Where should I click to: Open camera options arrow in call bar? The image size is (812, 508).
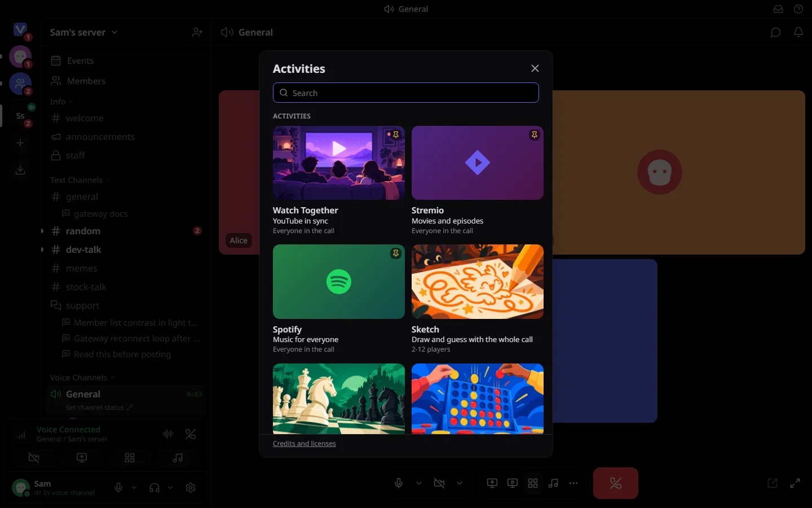460,483
